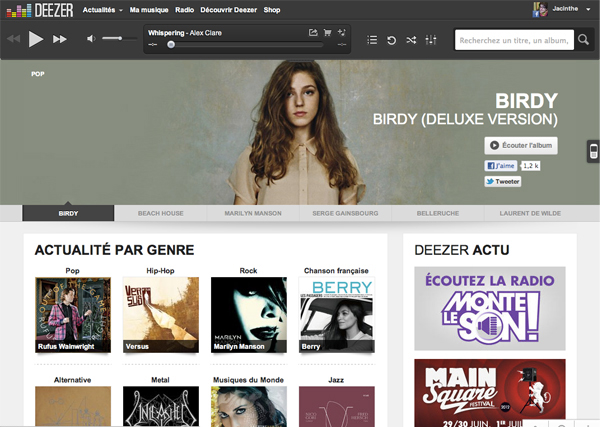Open the Actualités dropdown menu

pyautogui.click(x=103, y=10)
